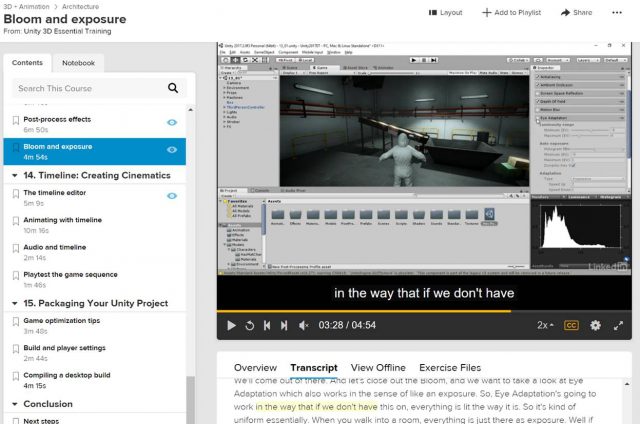This screenshot has width=640, height=424.
Task: Open the Transcript tab
Action: [314, 368]
